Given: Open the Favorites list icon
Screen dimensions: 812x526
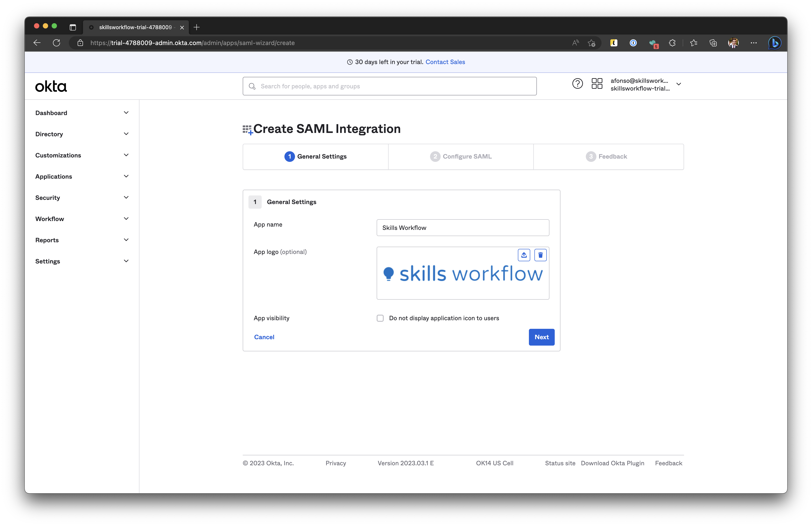Looking at the screenshot, I should point(694,43).
